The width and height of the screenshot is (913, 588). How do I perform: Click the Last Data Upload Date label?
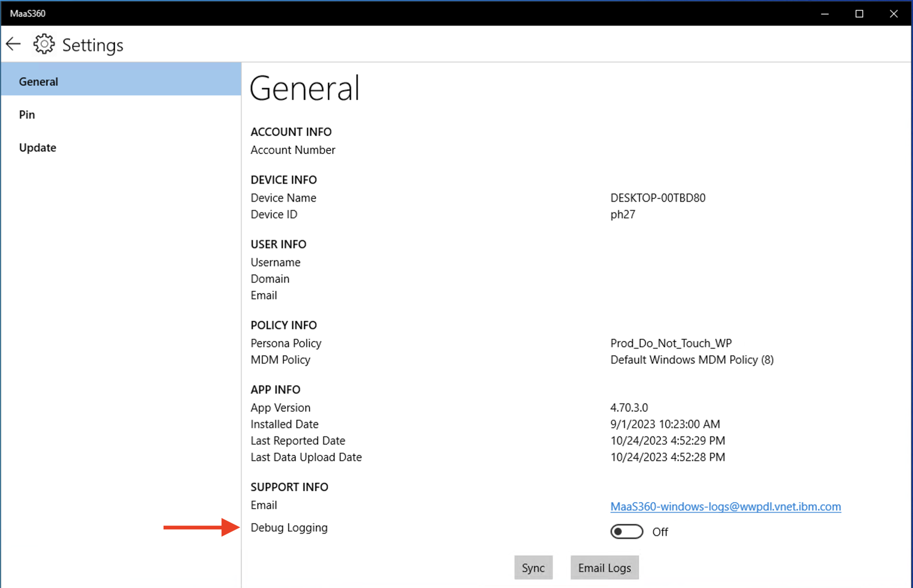[306, 457]
